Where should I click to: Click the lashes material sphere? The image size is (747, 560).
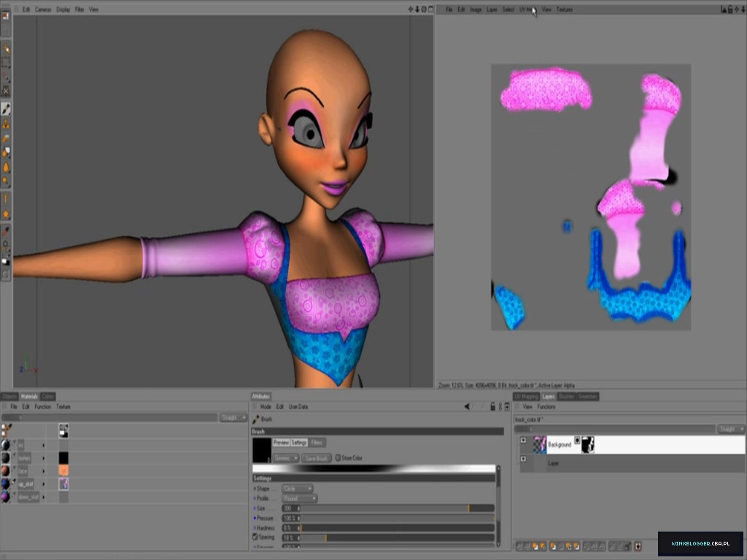click(x=5, y=458)
